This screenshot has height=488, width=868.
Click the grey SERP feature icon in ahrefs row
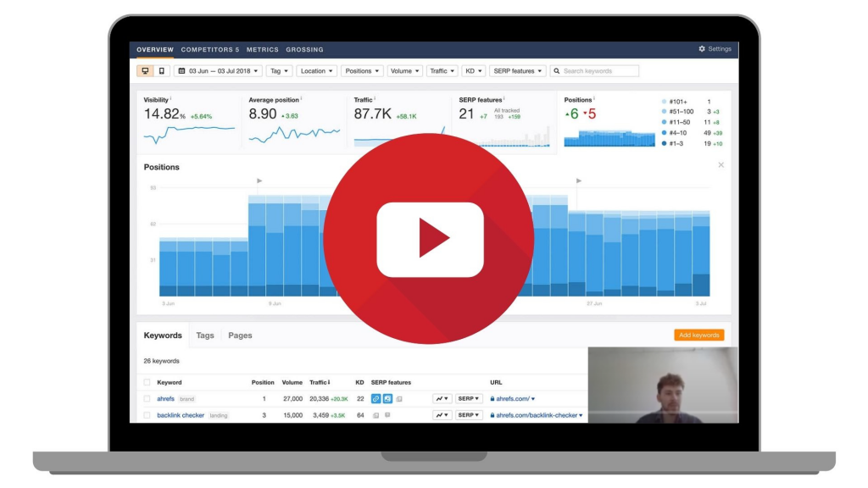click(x=399, y=398)
